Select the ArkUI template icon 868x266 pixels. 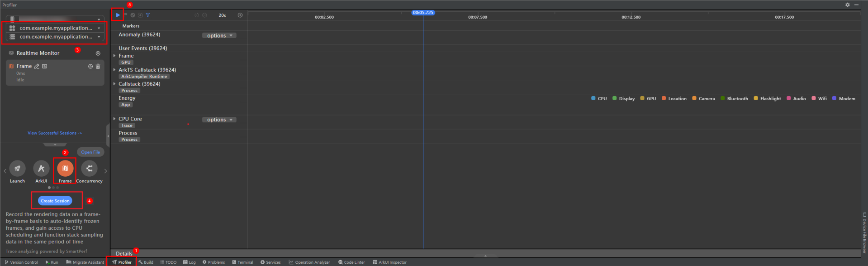coord(41,169)
